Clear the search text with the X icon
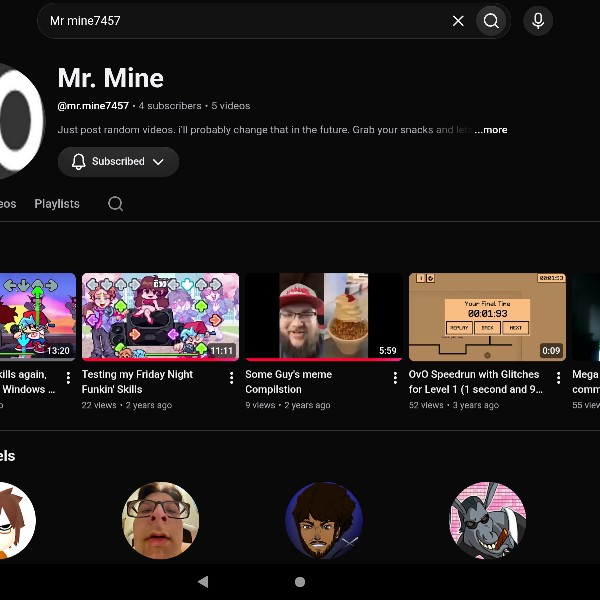This screenshot has height=600, width=600. coord(458,21)
